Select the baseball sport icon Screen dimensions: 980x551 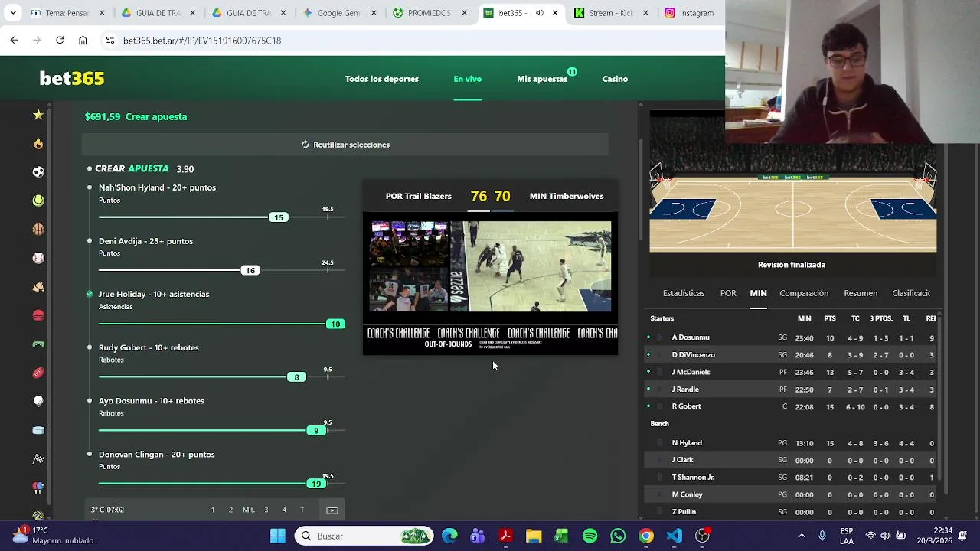pos(38,258)
